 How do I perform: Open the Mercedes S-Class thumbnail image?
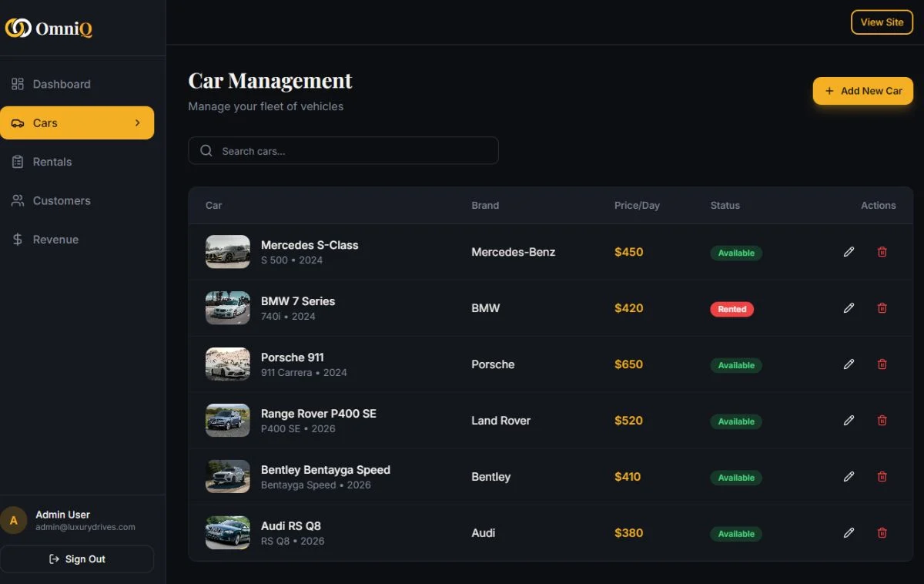(228, 252)
